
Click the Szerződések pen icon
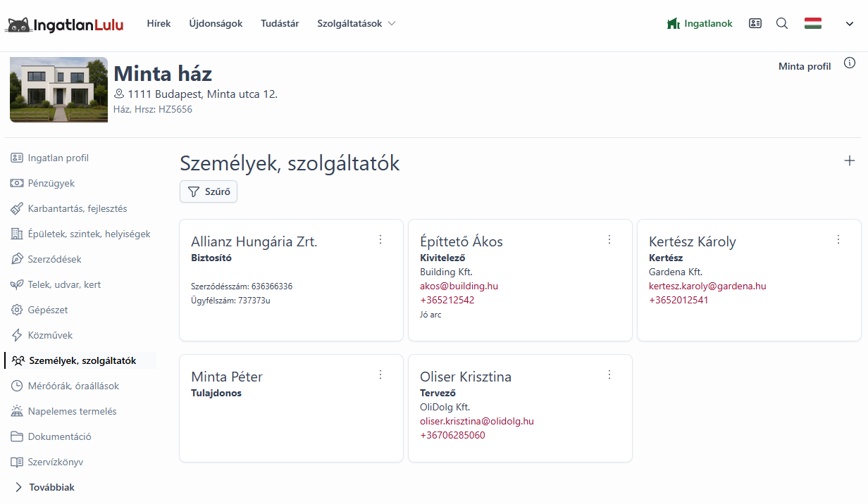[17, 259]
